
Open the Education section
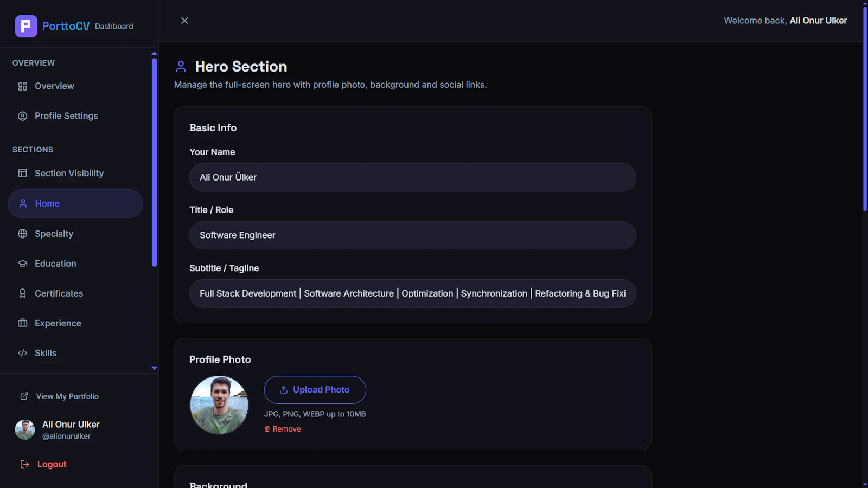(75, 264)
